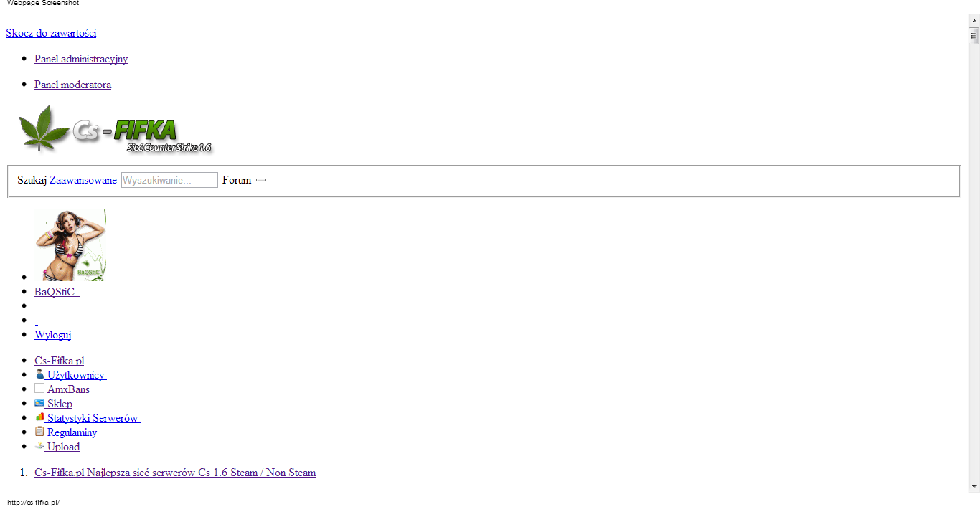Viewport: 980px width, 507px height.
Task: Click inside the Wyszukiwanie search field
Action: 169,179
